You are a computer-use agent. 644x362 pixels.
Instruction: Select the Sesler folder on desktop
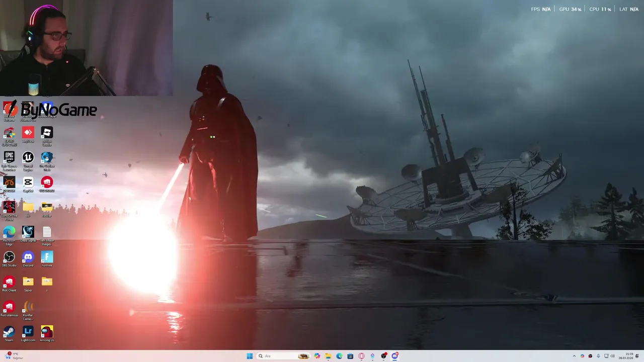(x=28, y=284)
